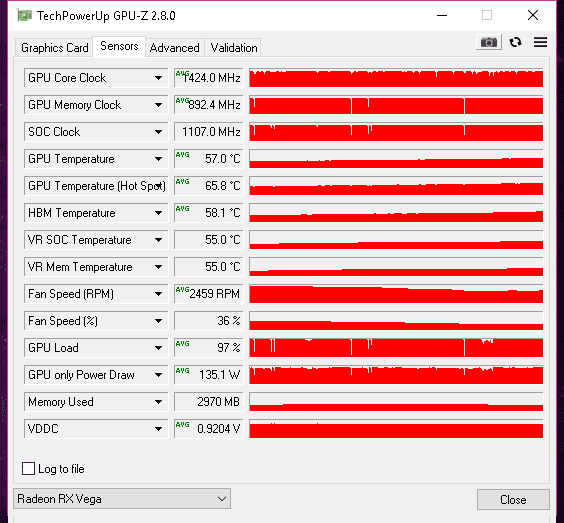Open the Fan Speed (%) dropdown
Image resolution: width=564 pixels, height=523 pixels.
96,320
